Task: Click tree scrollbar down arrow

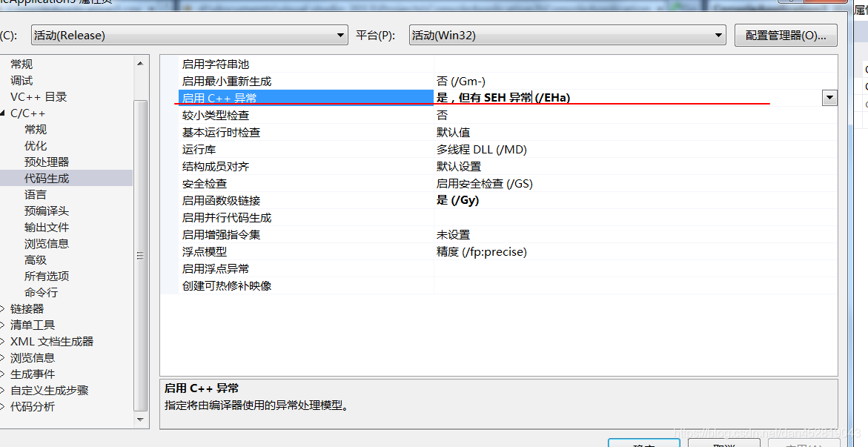Action: pyautogui.click(x=140, y=420)
